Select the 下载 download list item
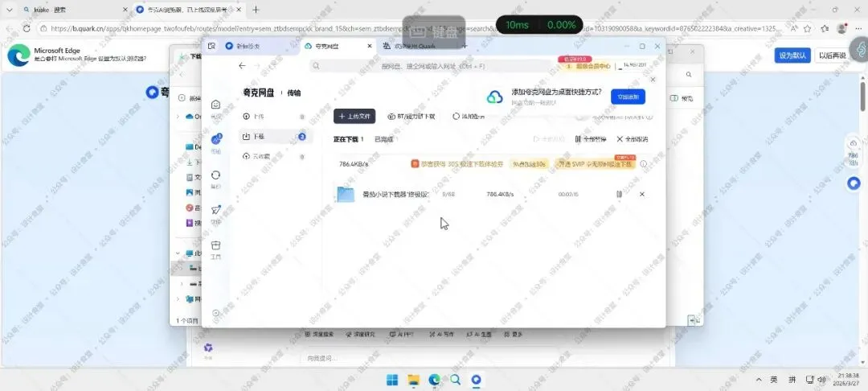The height and width of the screenshot is (391, 868). pos(275,137)
